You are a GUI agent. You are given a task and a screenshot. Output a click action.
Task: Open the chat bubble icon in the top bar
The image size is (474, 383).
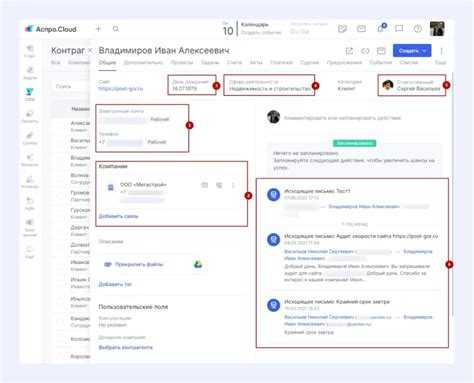(x=399, y=29)
